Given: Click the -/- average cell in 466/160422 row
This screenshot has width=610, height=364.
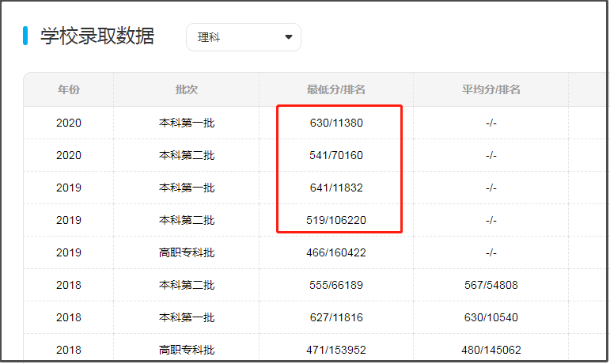Looking at the screenshot, I should (491, 252).
